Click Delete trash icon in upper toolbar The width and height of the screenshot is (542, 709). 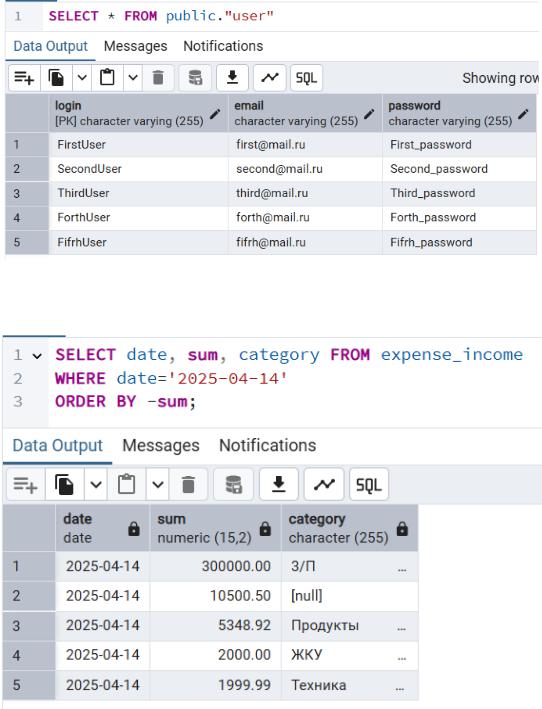(158, 78)
